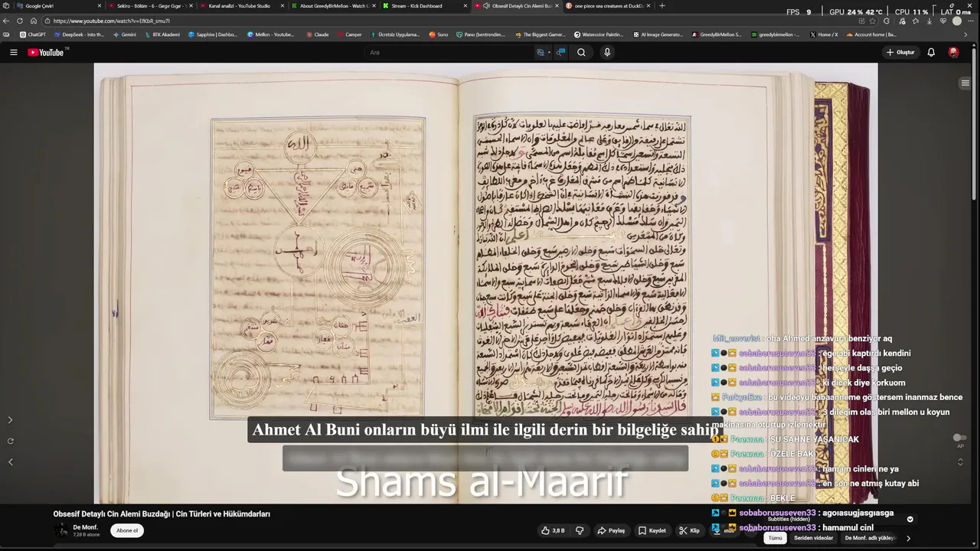The height and width of the screenshot is (551, 980).
Task: Switch to About GreedyBirMellon tab
Action: point(332,6)
